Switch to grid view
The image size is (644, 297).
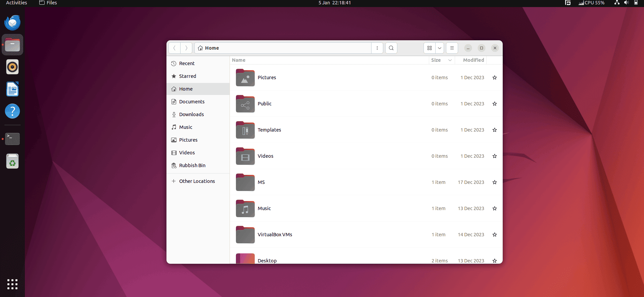click(430, 48)
